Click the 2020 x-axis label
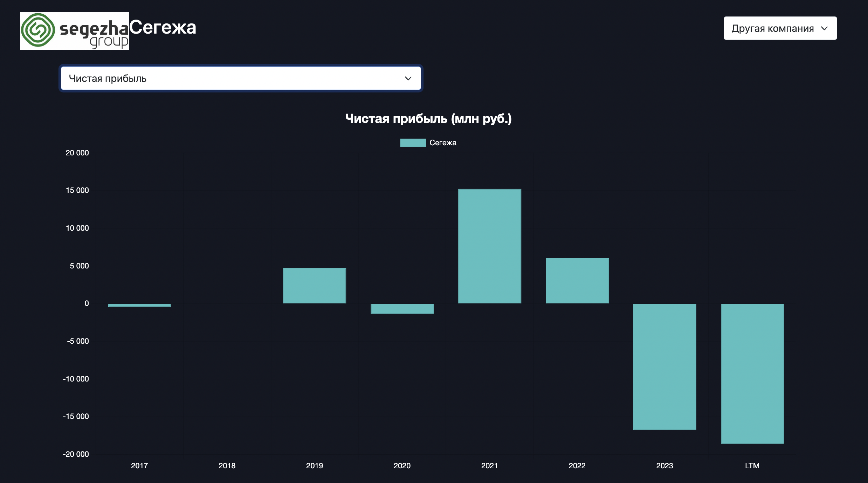The height and width of the screenshot is (483, 868). (402, 466)
